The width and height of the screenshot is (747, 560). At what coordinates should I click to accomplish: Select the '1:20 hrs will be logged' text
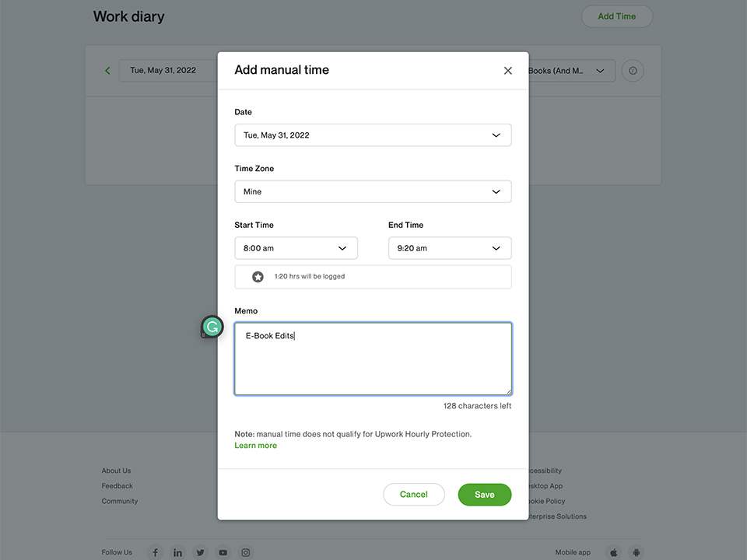[x=310, y=276]
